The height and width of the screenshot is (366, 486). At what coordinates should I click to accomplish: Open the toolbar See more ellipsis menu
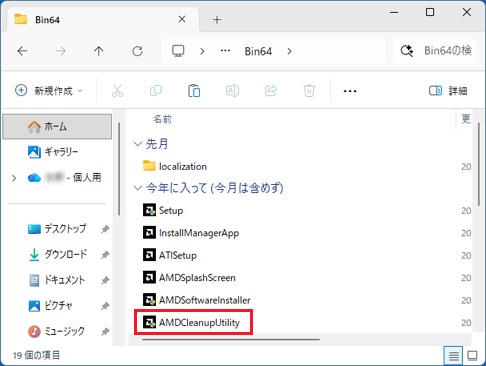click(x=350, y=91)
